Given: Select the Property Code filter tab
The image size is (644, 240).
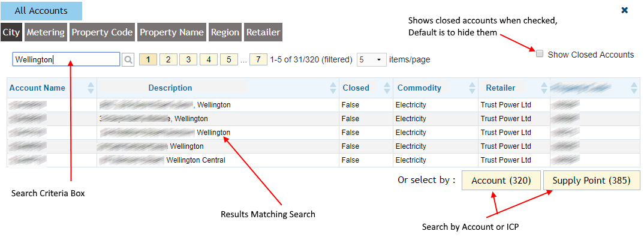Looking at the screenshot, I should [102, 32].
